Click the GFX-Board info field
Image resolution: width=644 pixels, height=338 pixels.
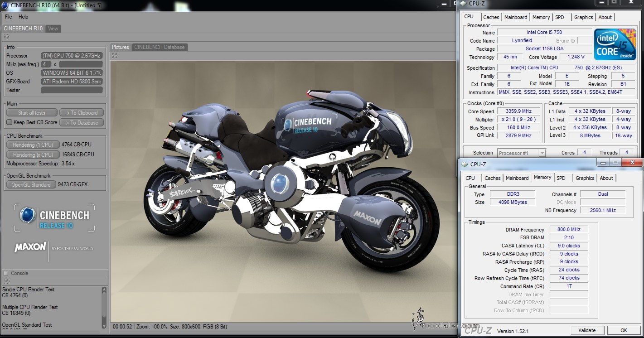click(72, 82)
